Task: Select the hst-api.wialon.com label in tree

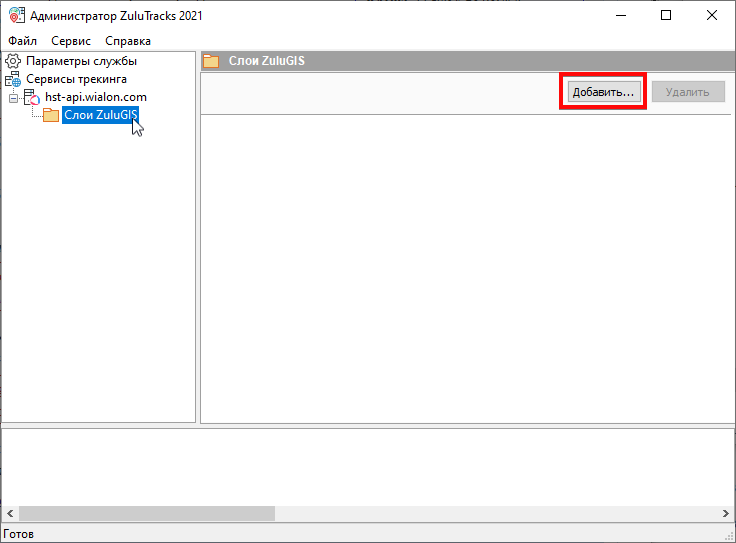Action: click(96, 97)
